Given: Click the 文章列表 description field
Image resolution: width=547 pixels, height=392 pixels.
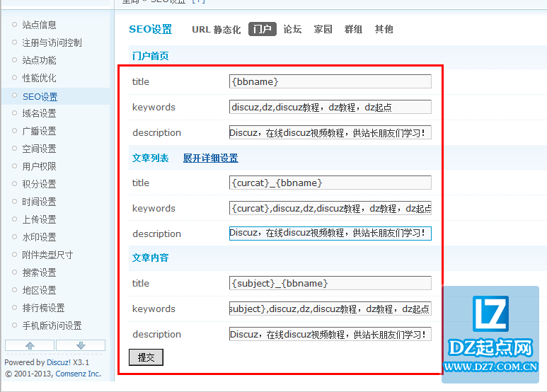Looking at the screenshot, I should tap(330, 234).
